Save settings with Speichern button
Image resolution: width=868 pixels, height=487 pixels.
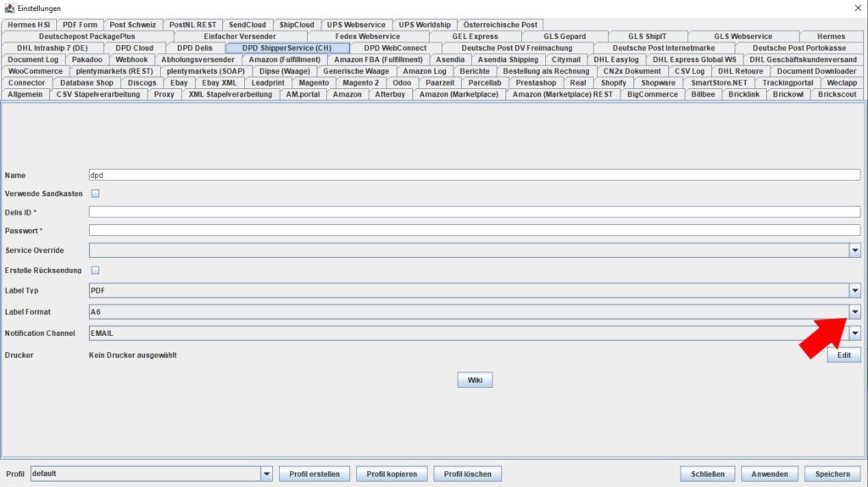[x=832, y=473]
